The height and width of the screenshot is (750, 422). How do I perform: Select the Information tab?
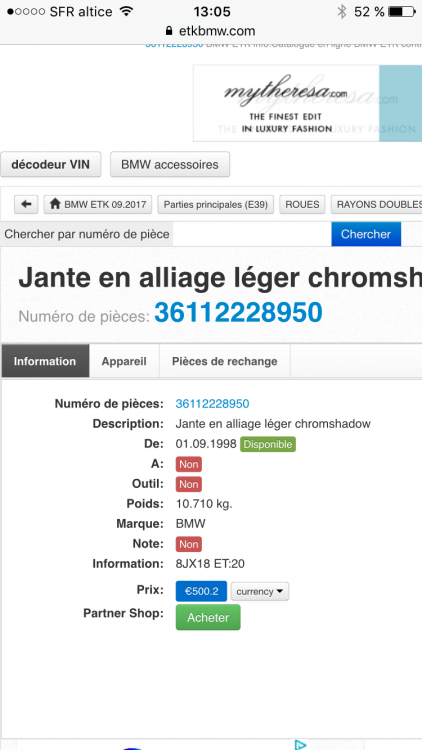click(x=45, y=361)
